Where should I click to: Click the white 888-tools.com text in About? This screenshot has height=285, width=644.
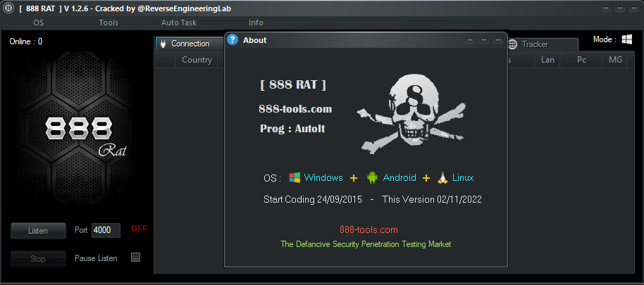pos(295,109)
